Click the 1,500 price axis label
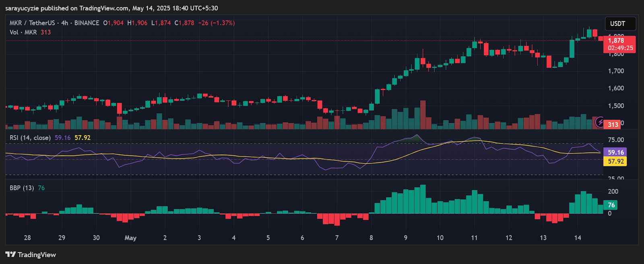This screenshot has height=264, width=644. click(616, 106)
